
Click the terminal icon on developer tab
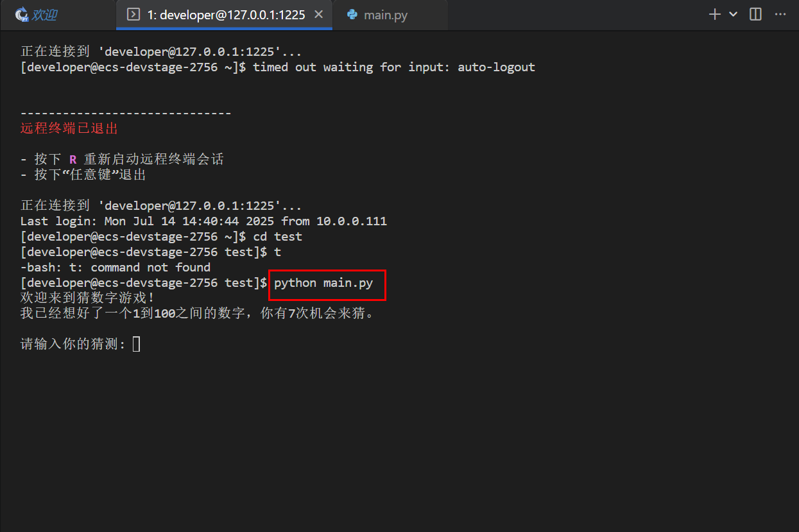tap(133, 15)
